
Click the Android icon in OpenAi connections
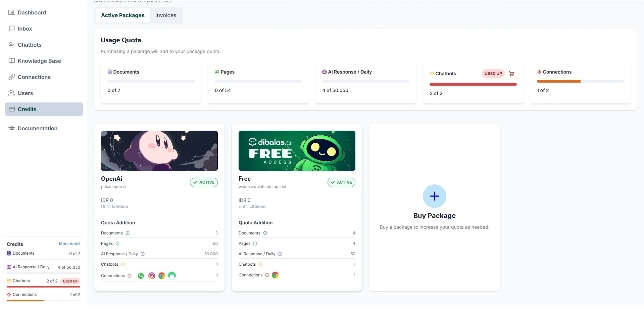[x=172, y=276]
